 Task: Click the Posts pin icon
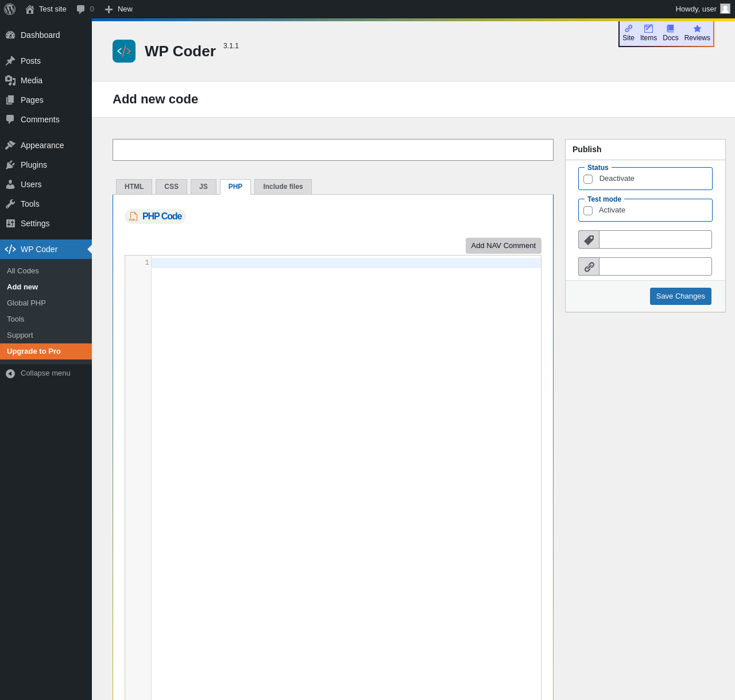pyautogui.click(x=10, y=61)
